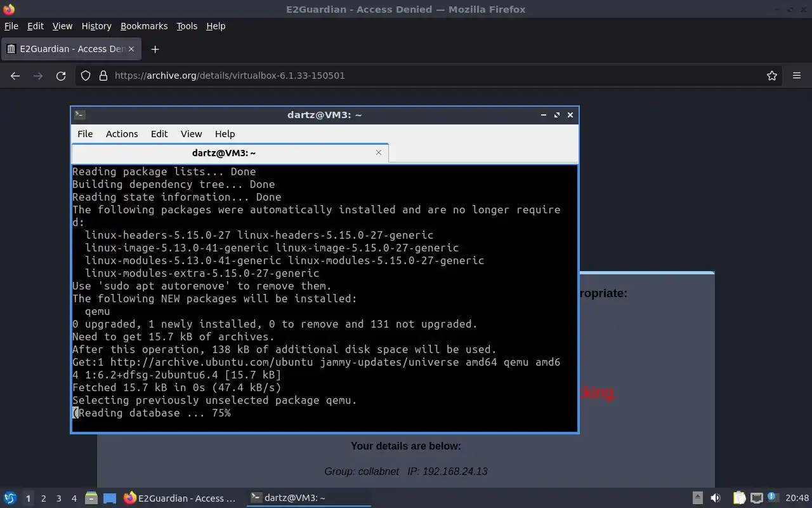The width and height of the screenshot is (812, 508).
Task: Switch to virtual desktop 2
Action: pyautogui.click(x=43, y=498)
